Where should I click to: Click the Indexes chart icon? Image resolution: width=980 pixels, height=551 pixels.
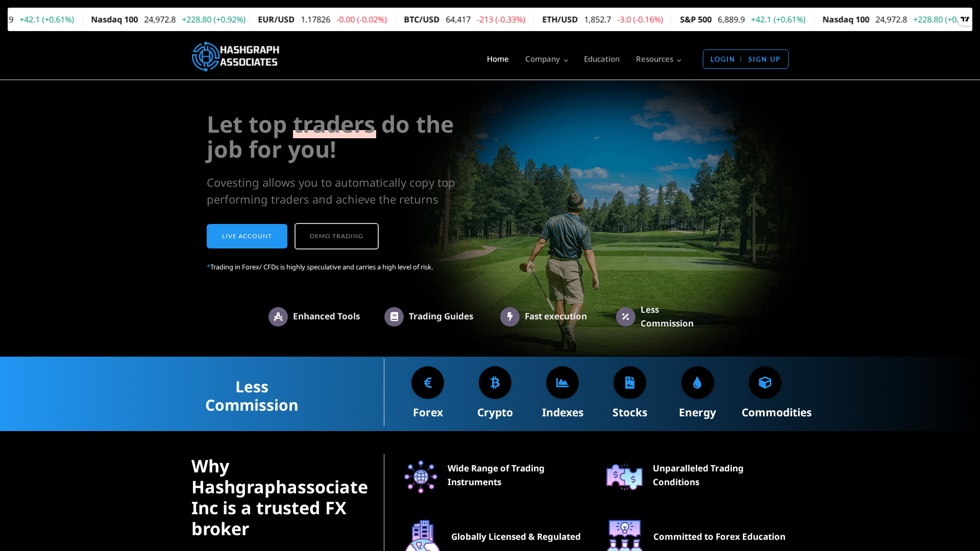point(562,382)
